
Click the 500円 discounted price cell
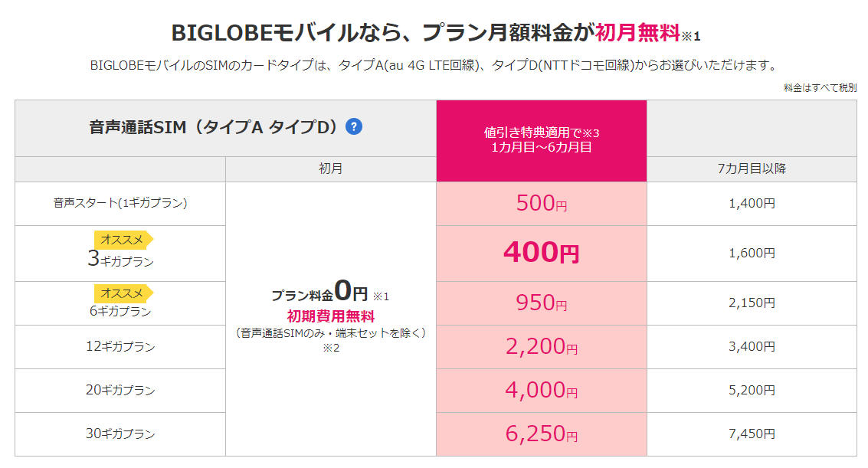pos(542,204)
